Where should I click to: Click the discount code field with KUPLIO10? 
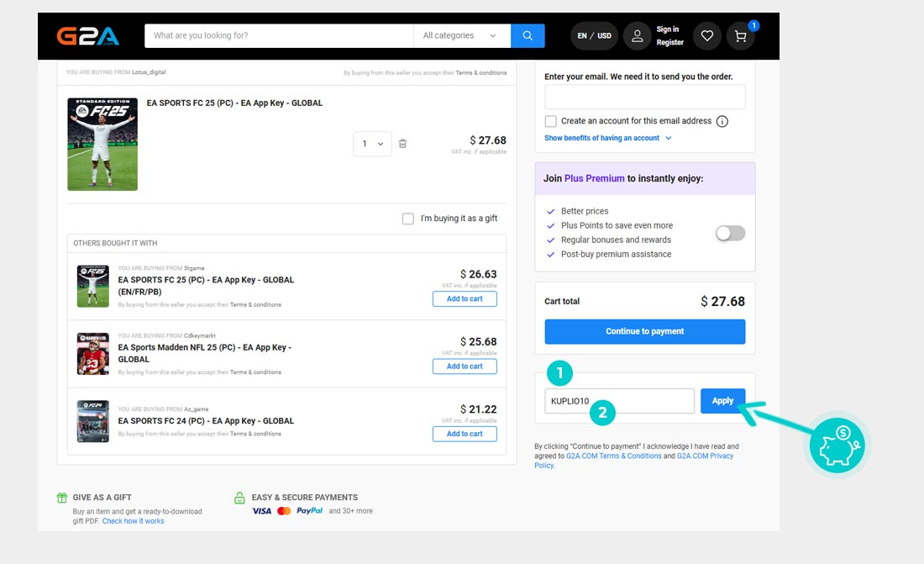[x=619, y=401]
